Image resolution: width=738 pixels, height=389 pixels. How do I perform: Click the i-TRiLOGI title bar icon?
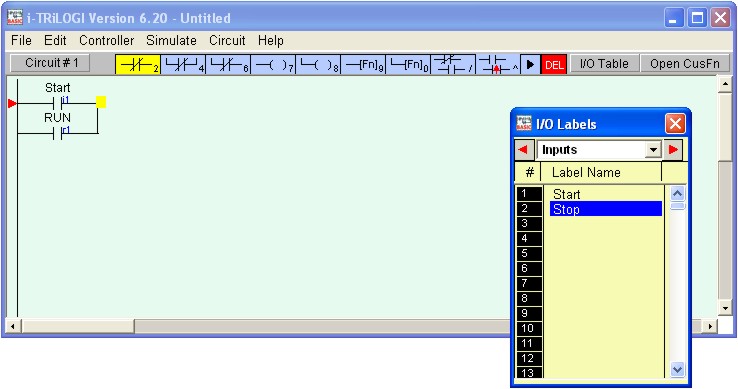click(x=15, y=17)
